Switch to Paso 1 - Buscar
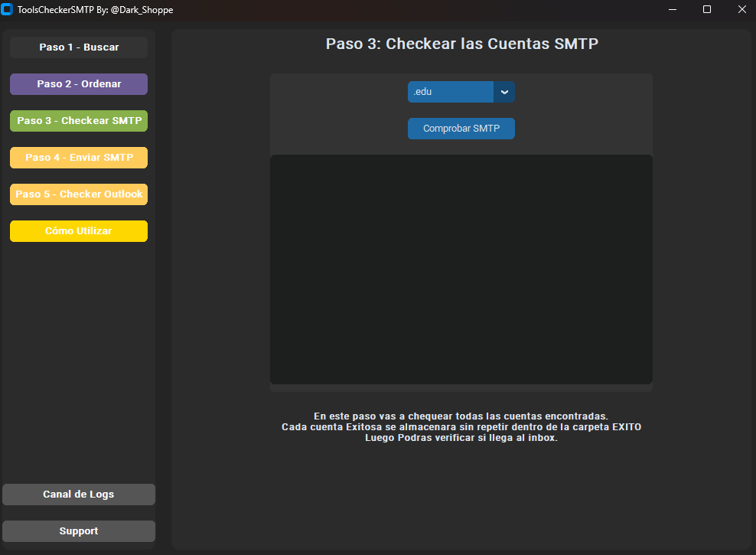This screenshot has width=756, height=555. [x=78, y=47]
